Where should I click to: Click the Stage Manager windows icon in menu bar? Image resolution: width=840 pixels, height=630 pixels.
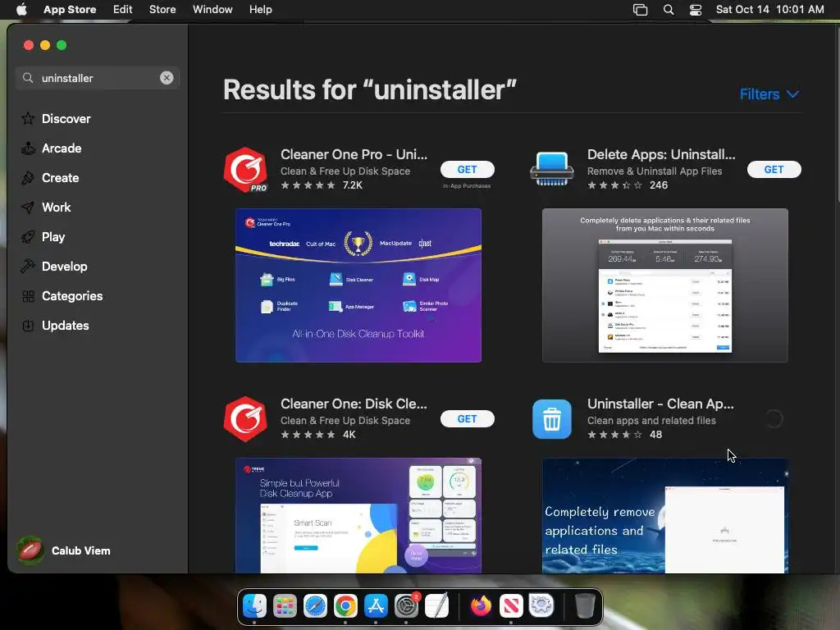[640, 10]
